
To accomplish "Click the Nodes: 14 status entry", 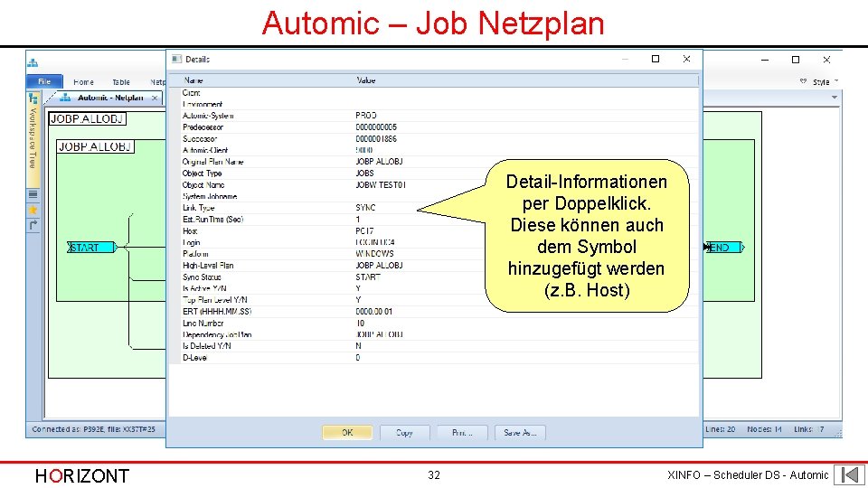I will coord(764,429).
